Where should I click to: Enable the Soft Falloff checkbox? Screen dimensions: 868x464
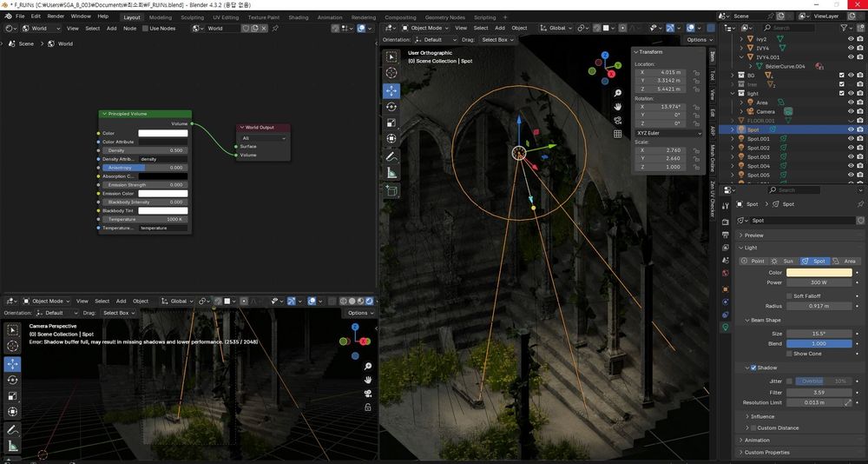point(788,295)
